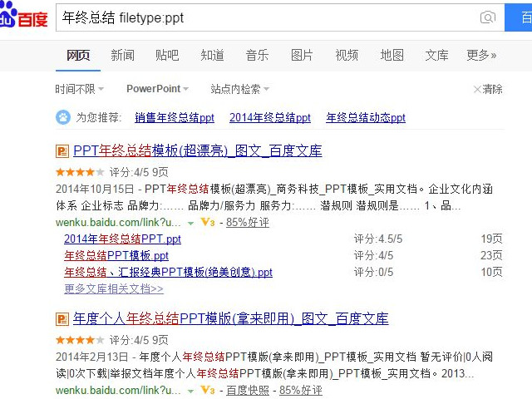Open suggestion 2014年终总结ppt
This screenshot has width=532, height=399.
[269, 118]
